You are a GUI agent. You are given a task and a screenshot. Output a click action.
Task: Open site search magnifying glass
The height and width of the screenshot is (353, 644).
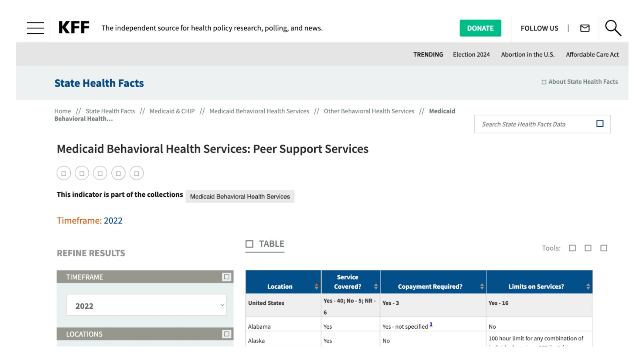[x=613, y=28]
